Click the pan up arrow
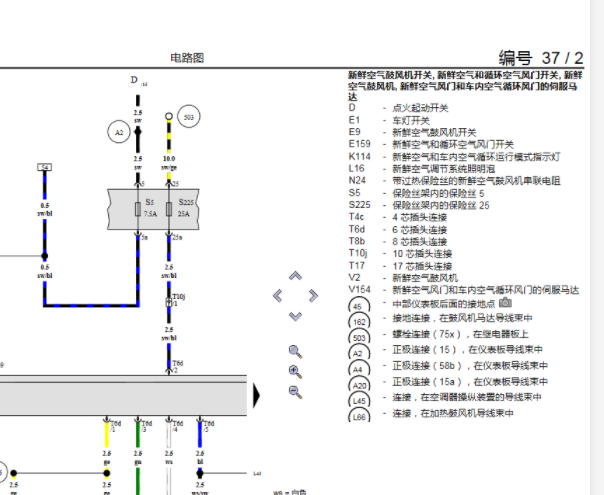Screen dimensions: 604x495 pyautogui.click(x=295, y=276)
